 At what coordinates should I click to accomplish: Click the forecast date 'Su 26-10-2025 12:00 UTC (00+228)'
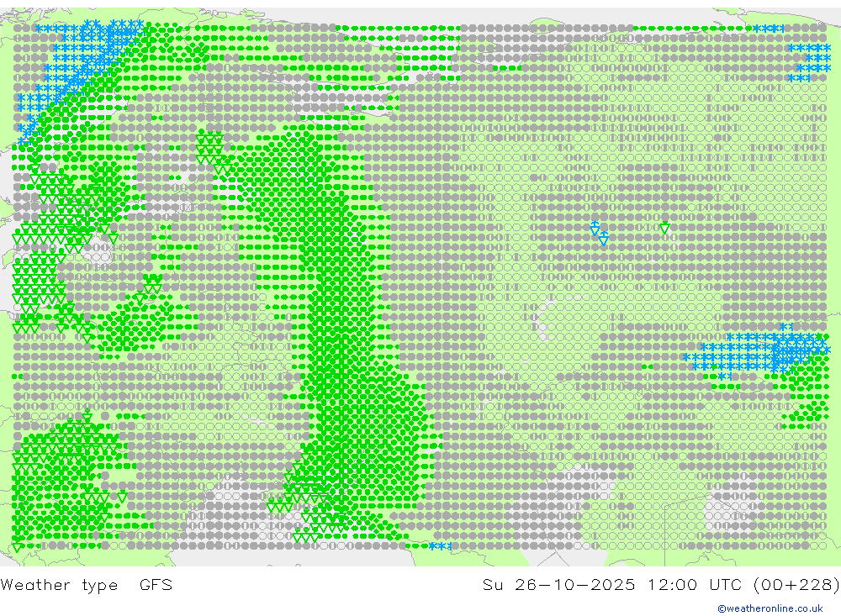click(x=661, y=584)
